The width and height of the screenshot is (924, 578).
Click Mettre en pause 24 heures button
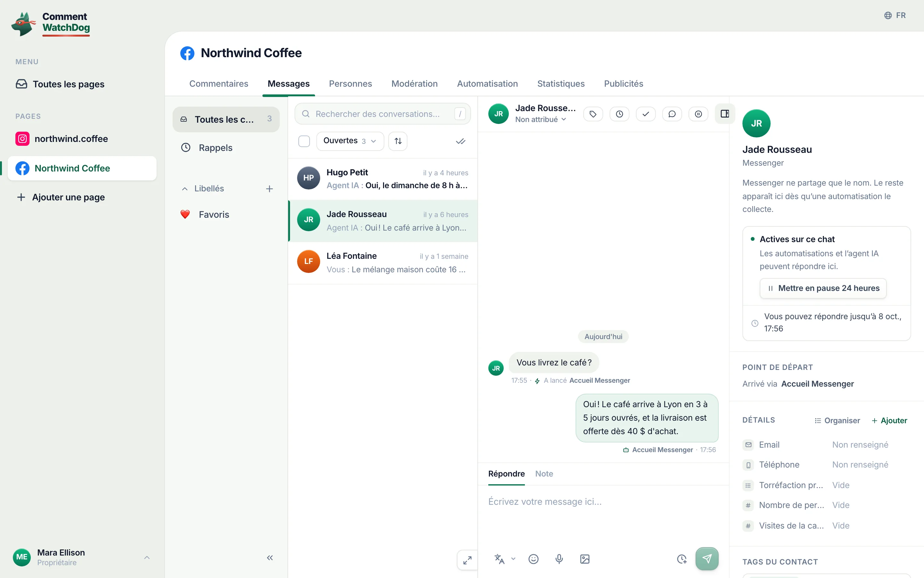coord(823,288)
